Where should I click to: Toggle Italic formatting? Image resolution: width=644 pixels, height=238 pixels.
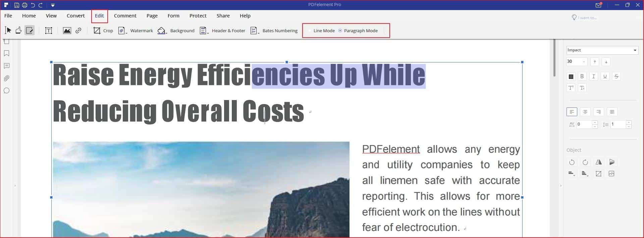pos(593,77)
